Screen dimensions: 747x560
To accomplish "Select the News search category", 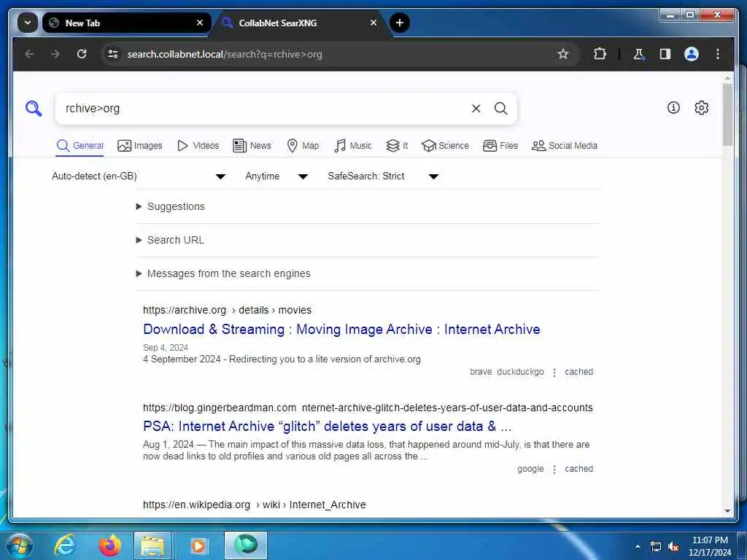I will [252, 145].
